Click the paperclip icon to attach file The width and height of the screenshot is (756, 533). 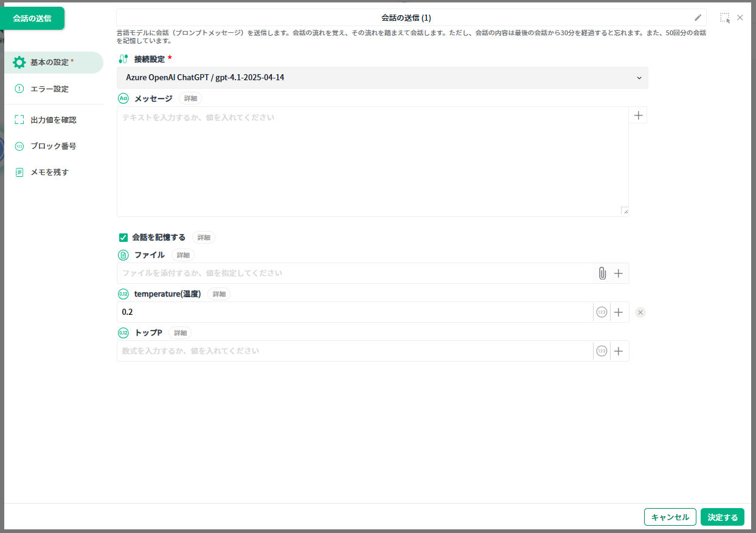(x=602, y=273)
